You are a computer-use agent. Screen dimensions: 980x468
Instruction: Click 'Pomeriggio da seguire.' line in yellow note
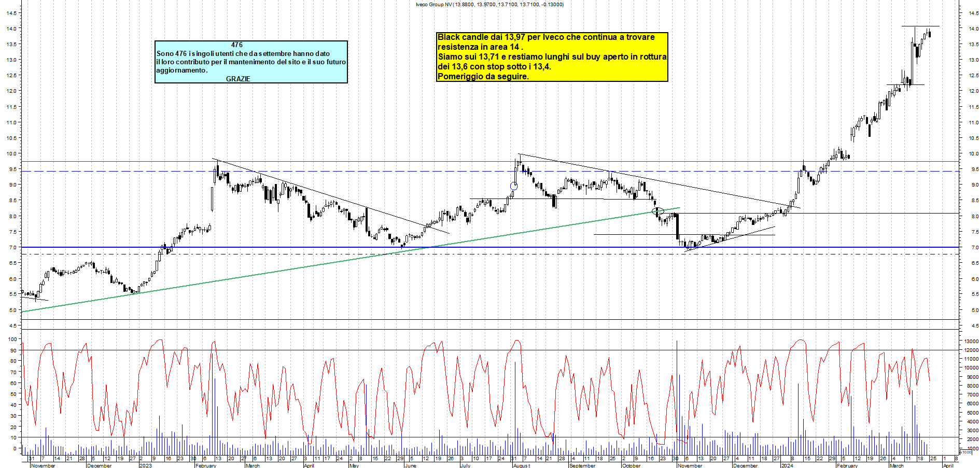[483, 76]
